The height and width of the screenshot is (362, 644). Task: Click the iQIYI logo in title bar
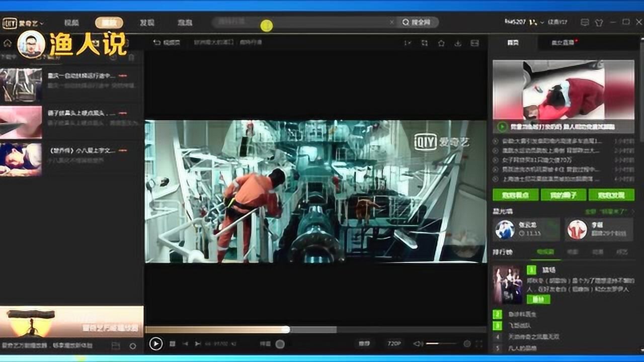coord(10,23)
